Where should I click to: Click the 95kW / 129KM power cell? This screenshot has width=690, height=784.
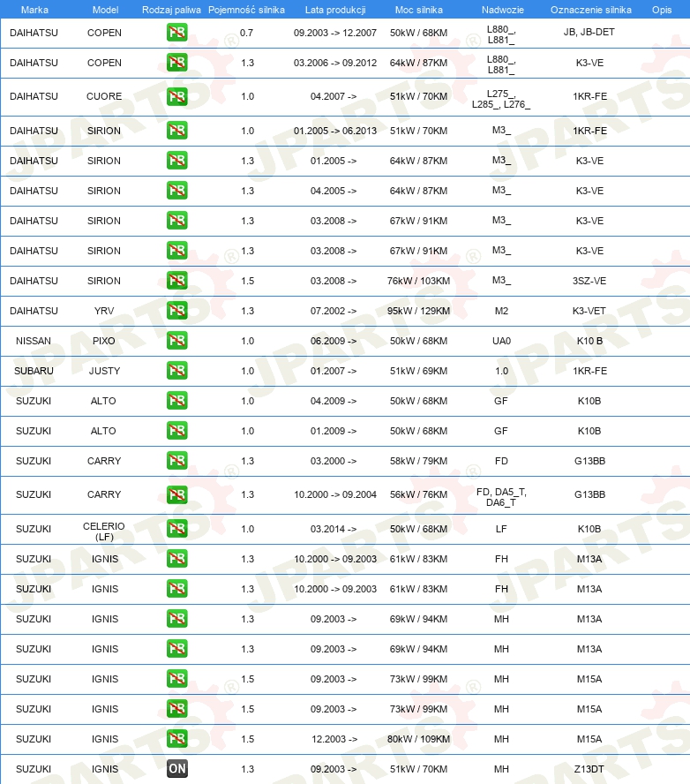tap(419, 311)
